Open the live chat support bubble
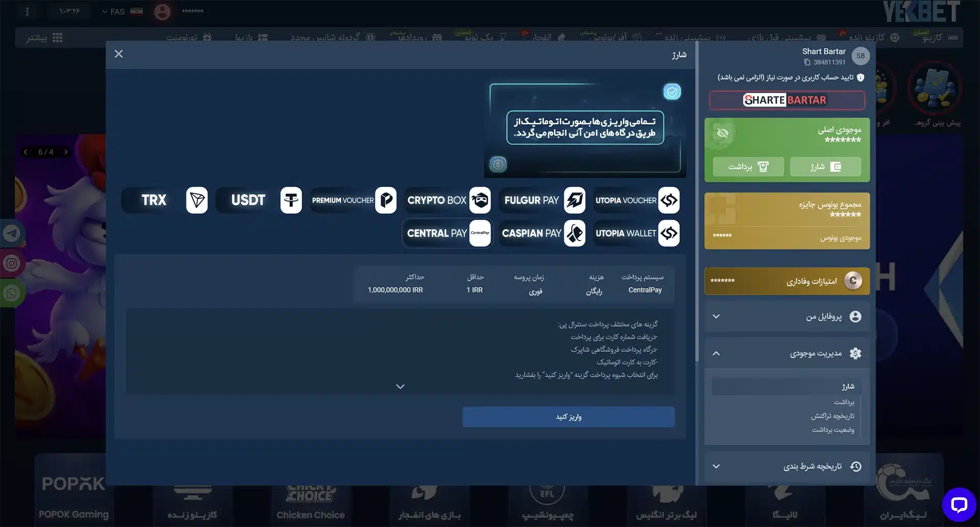 (x=959, y=505)
